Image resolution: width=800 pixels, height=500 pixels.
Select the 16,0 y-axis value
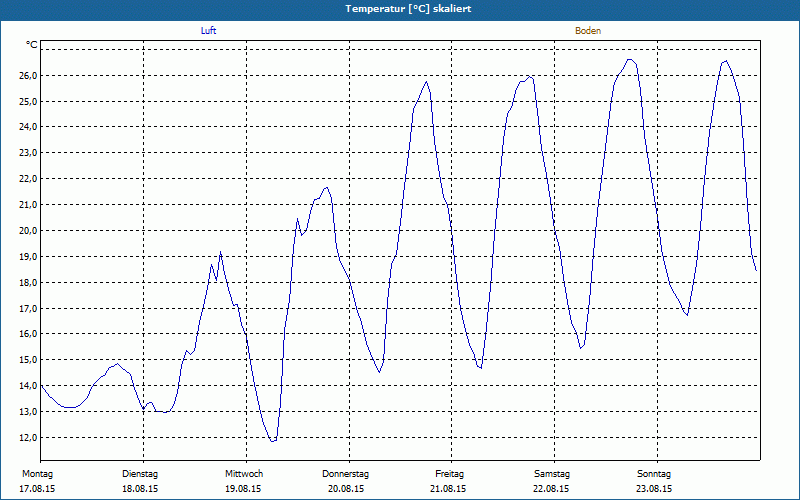(28, 334)
